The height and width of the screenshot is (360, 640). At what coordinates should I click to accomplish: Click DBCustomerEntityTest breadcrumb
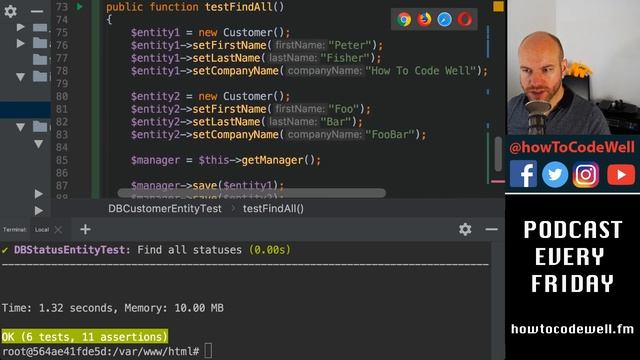pyautogui.click(x=164, y=209)
